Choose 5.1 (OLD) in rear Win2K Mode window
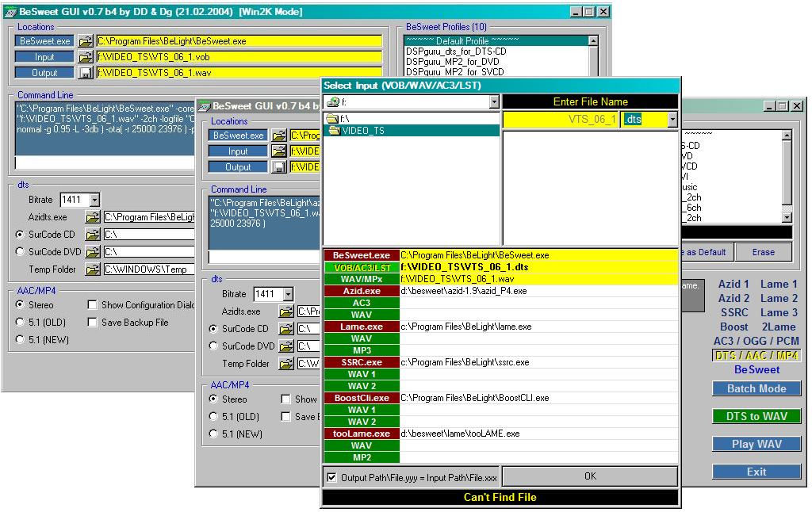The image size is (812, 512). [x=20, y=322]
